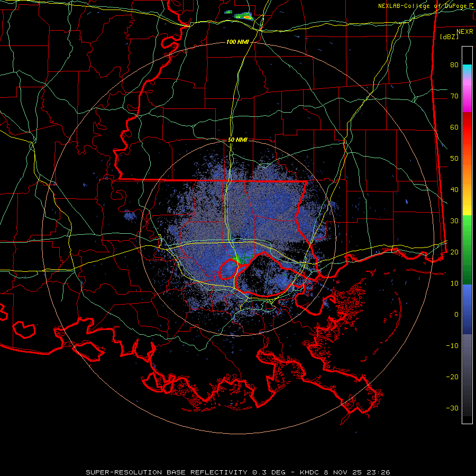Viewport: 476px width, 476px height.
Task: Click the 100 NMI range ring label
Action: tap(237, 42)
